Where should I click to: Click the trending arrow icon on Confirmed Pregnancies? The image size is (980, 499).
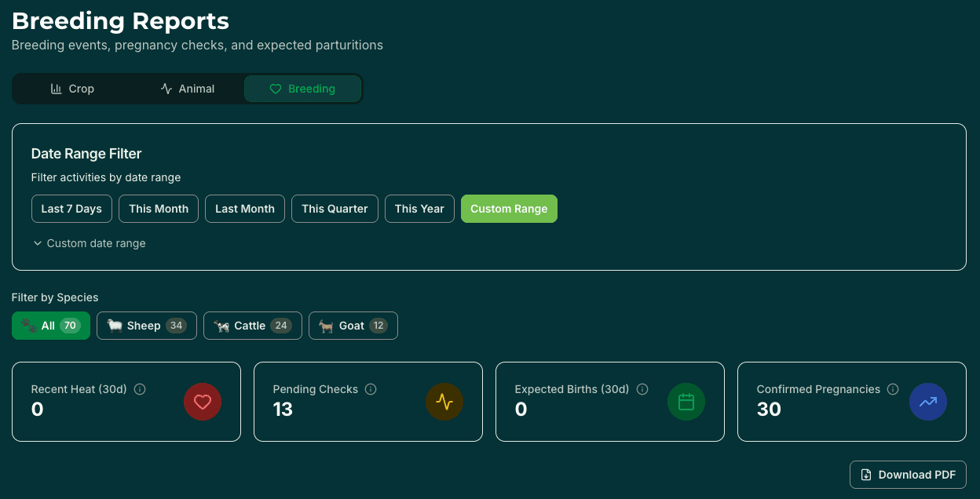928,402
